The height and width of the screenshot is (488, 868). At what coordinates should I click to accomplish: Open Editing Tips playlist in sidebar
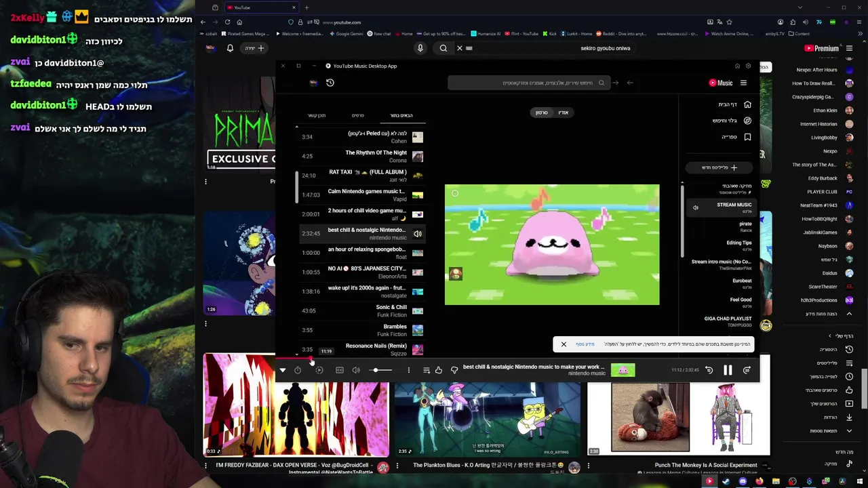click(723, 245)
